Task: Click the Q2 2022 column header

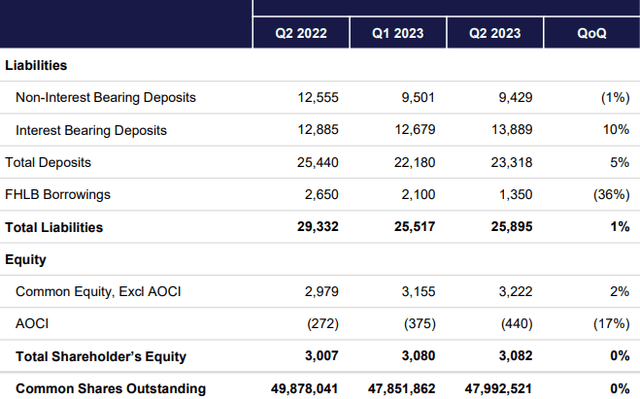Action: (x=301, y=33)
